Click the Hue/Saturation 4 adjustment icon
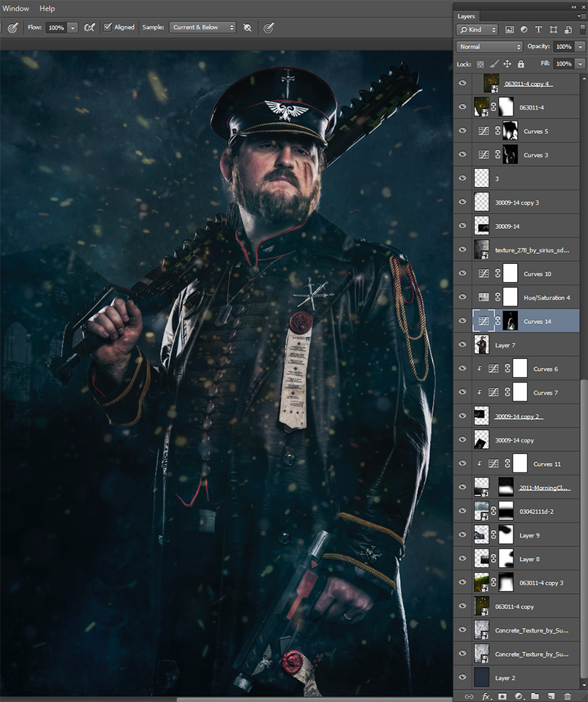This screenshot has height=702, width=588. pyautogui.click(x=483, y=297)
